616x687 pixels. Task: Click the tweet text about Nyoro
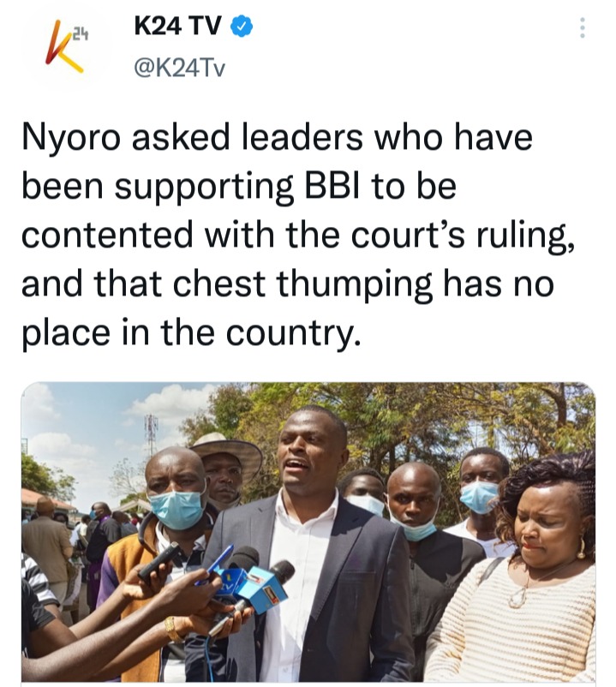click(298, 235)
